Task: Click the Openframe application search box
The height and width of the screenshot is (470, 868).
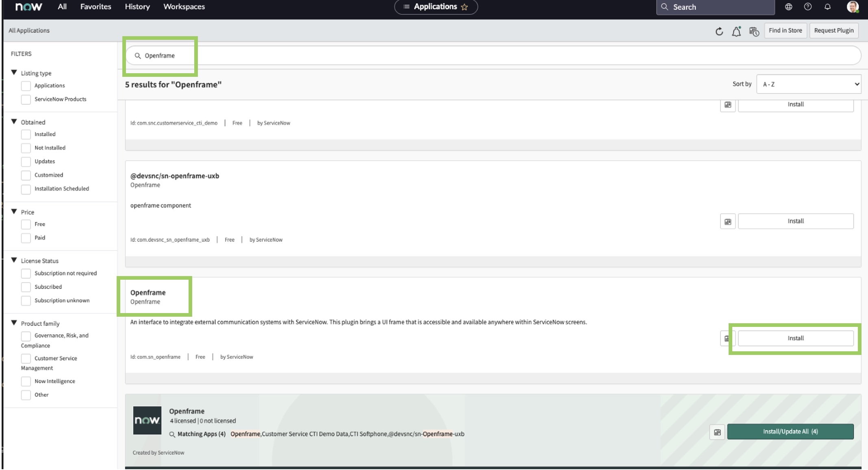Action: 493,55
